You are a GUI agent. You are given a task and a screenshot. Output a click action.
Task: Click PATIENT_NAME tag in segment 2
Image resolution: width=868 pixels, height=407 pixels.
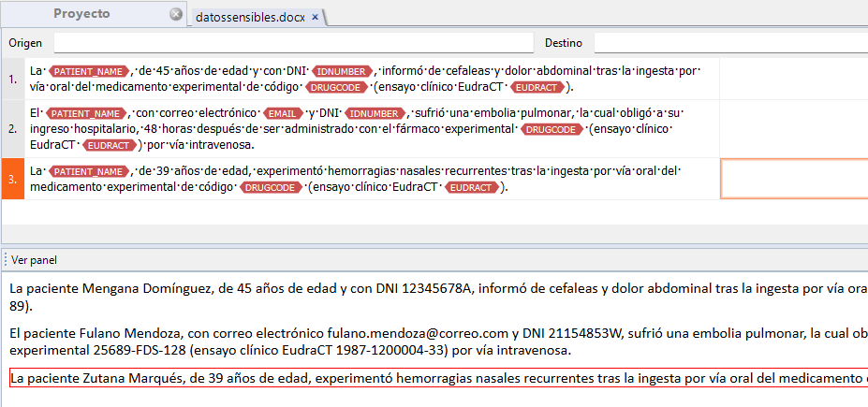pyautogui.click(x=87, y=113)
